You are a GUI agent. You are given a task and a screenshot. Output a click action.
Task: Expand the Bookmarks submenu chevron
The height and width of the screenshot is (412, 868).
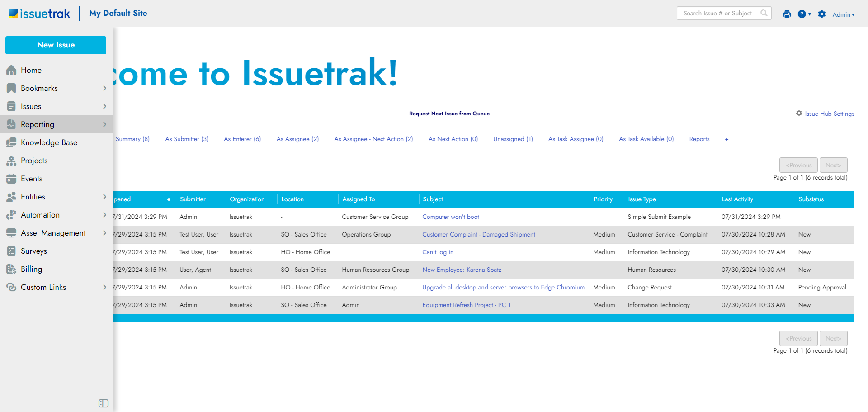104,88
